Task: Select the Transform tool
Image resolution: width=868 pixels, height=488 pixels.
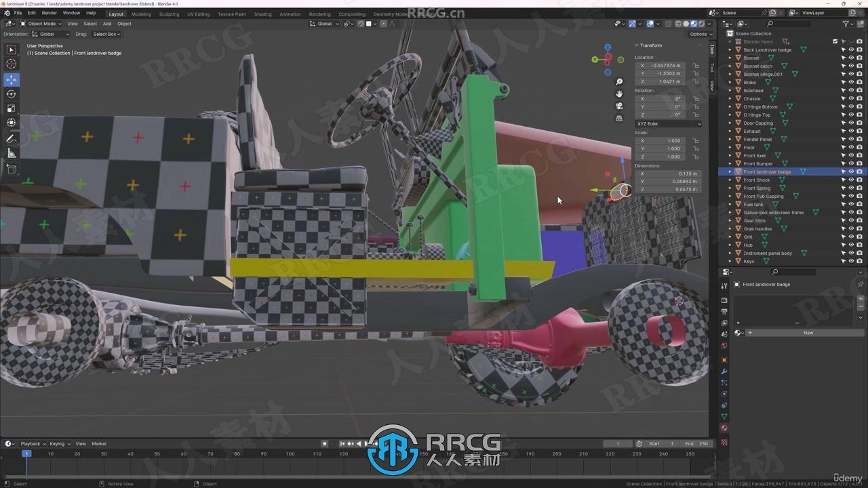Action: coord(11,123)
